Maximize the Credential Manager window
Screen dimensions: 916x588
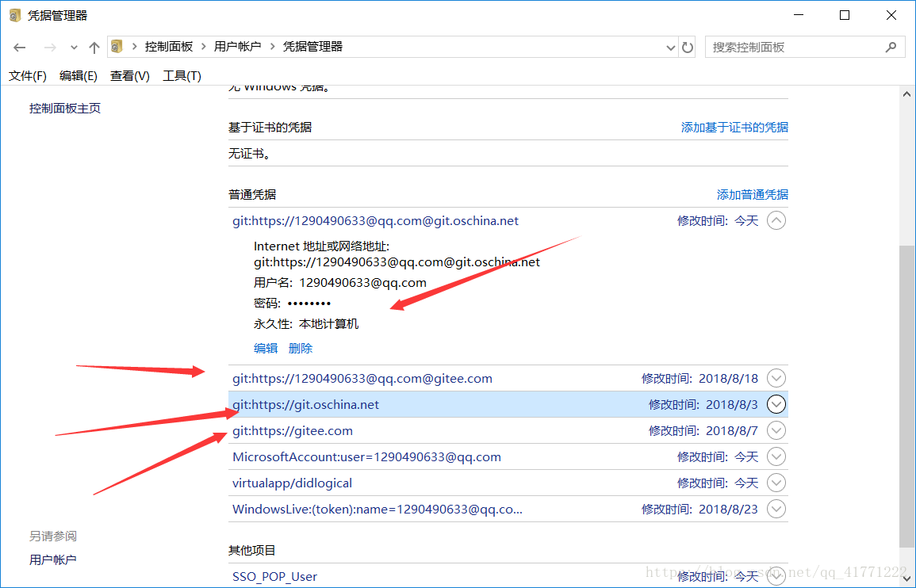tap(844, 16)
